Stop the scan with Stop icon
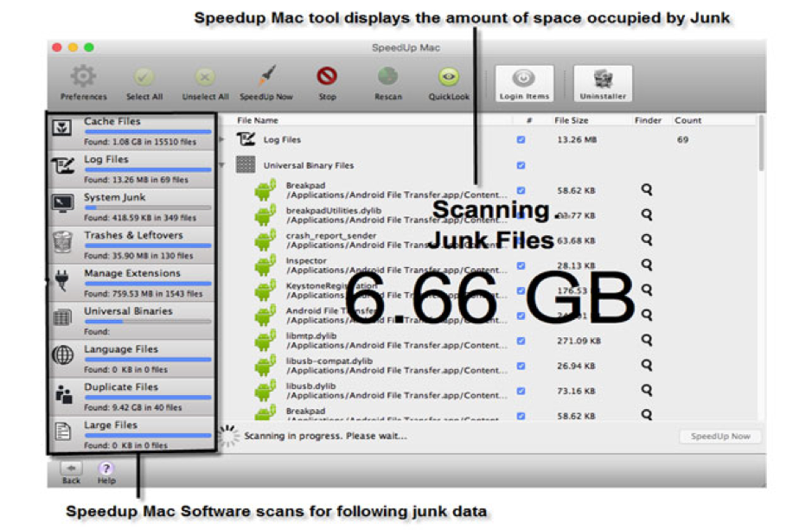 point(327,79)
